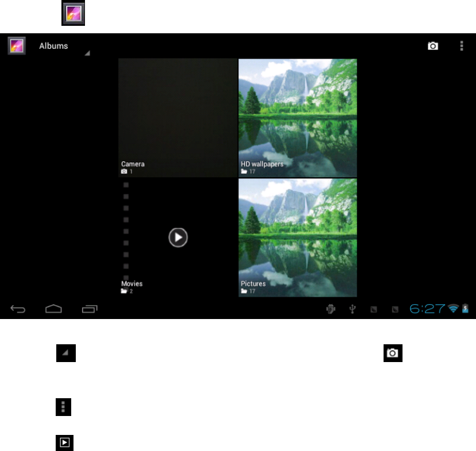476x451 pixels.
Task: Select the 'Camera' album label
Action: pos(133,164)
